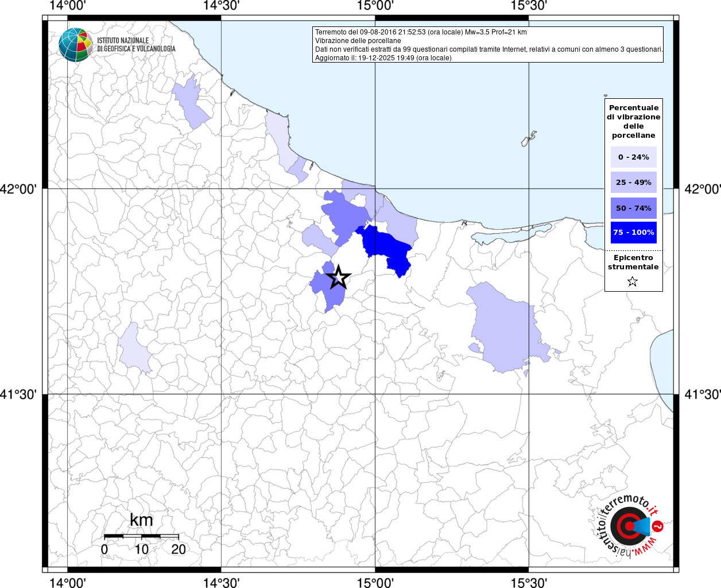
Task: Select the 75 - 100% legend swatch
Action: [x=633, y=233]
